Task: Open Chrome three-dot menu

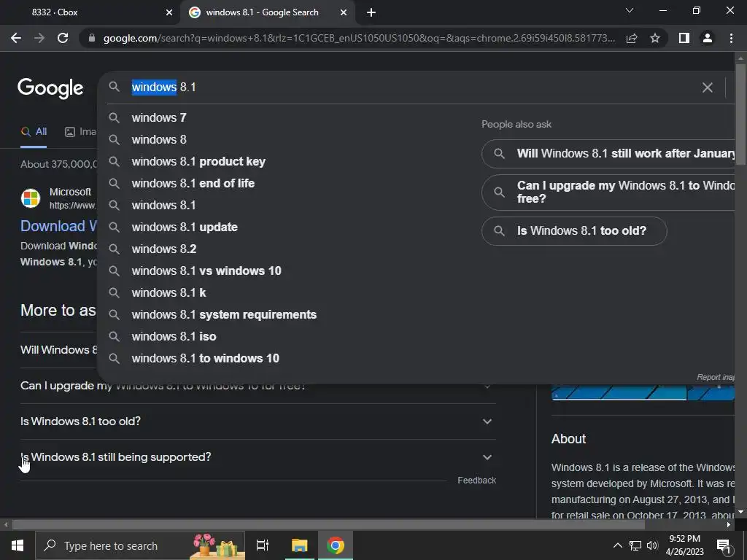Action: 731,38
